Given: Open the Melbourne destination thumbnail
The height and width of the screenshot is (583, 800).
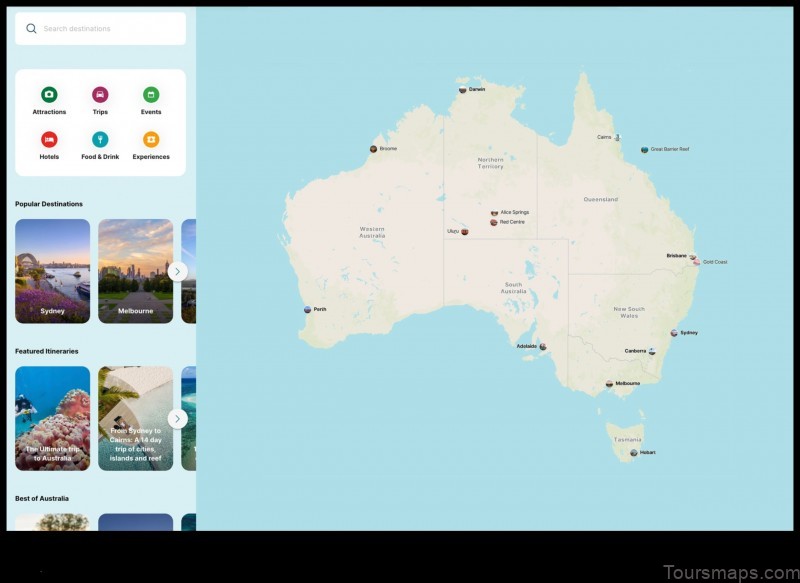Looking at the screenshot, I should point(135,271).
